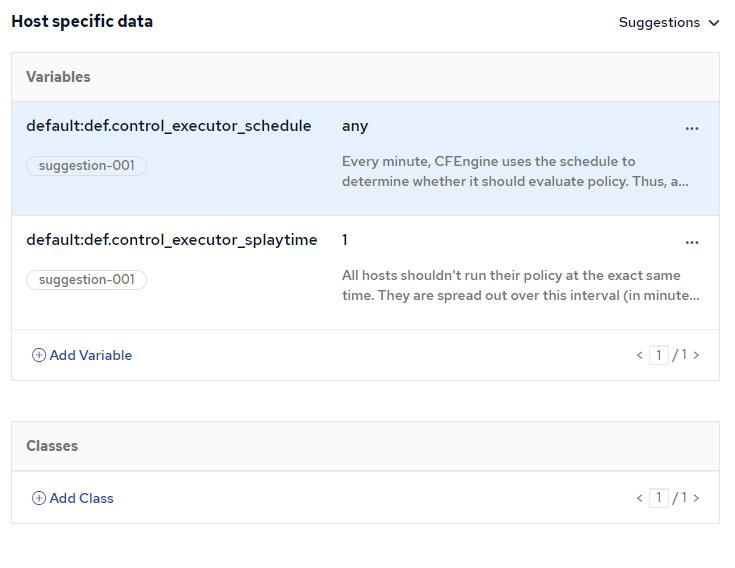The width and height of the screenshot is (735, 568).
Task: Open the Suggestions dropdown
Action: point(668,23)
